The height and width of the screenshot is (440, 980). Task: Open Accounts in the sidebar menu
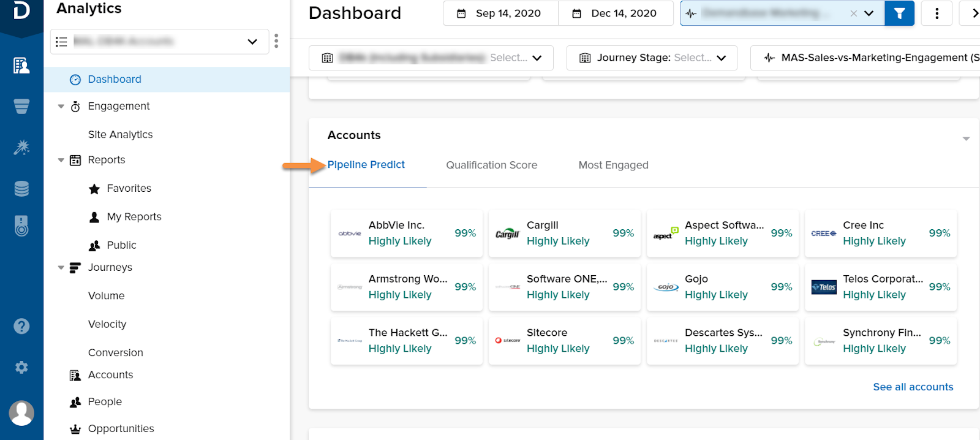click(111, 375)
